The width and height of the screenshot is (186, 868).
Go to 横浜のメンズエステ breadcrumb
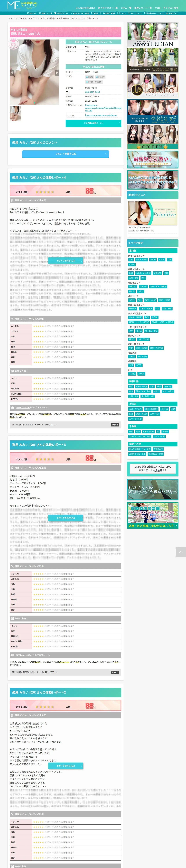(x=31, y=19)
